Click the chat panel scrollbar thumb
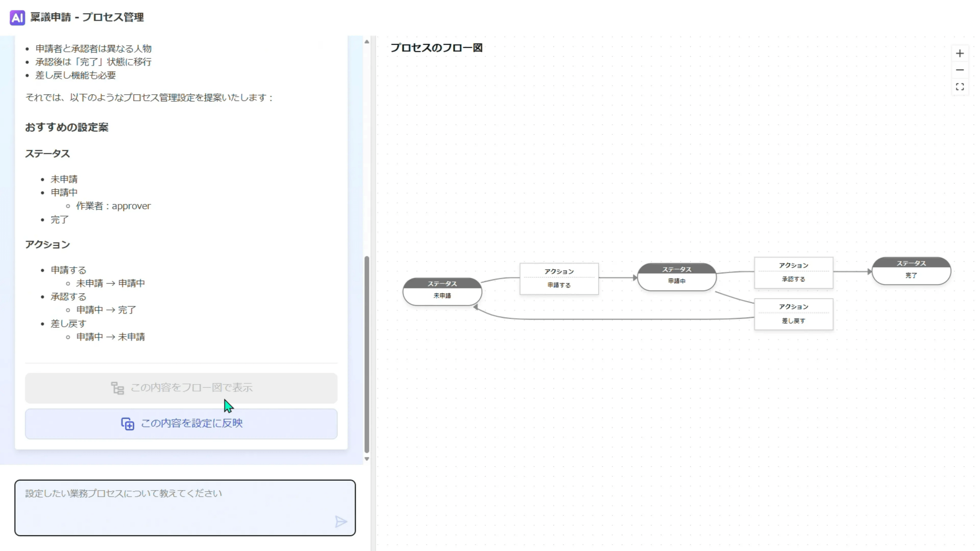Viewport: 980px width, 551px height. [367, 354]
